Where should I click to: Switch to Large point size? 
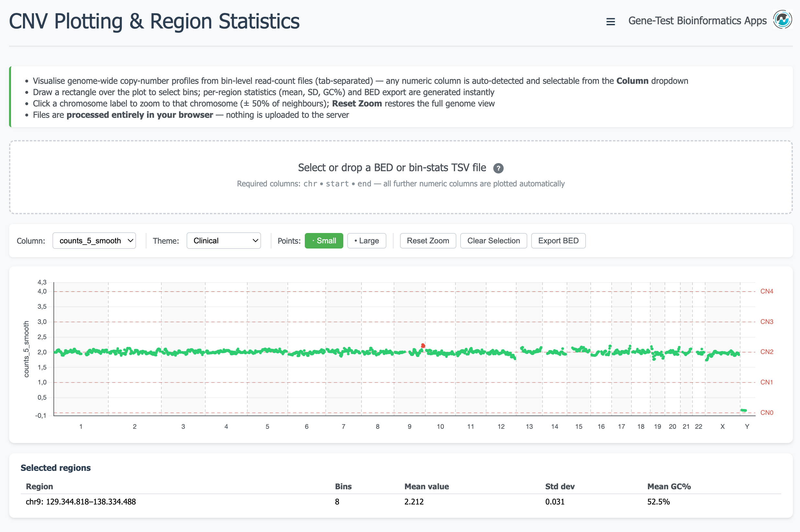366,240
